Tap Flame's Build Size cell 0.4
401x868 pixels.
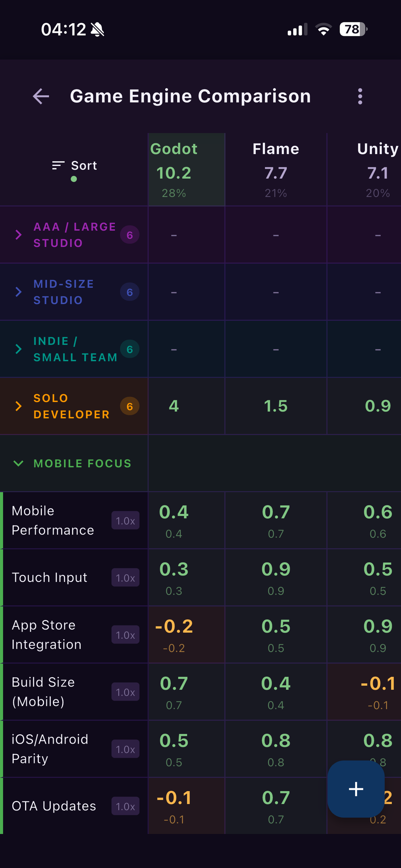(x=276, y=692)
